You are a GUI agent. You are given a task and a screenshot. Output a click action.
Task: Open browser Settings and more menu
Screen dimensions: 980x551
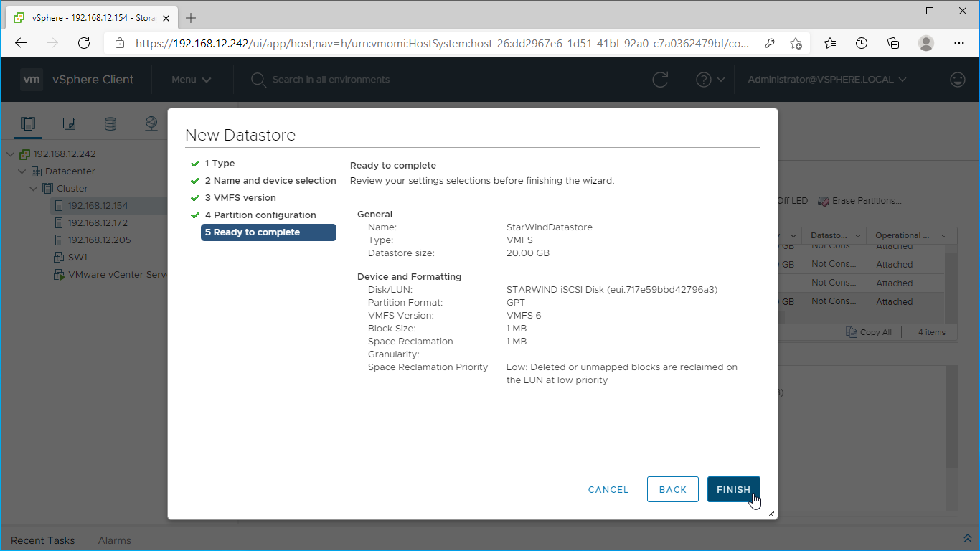tap(959, 43)
